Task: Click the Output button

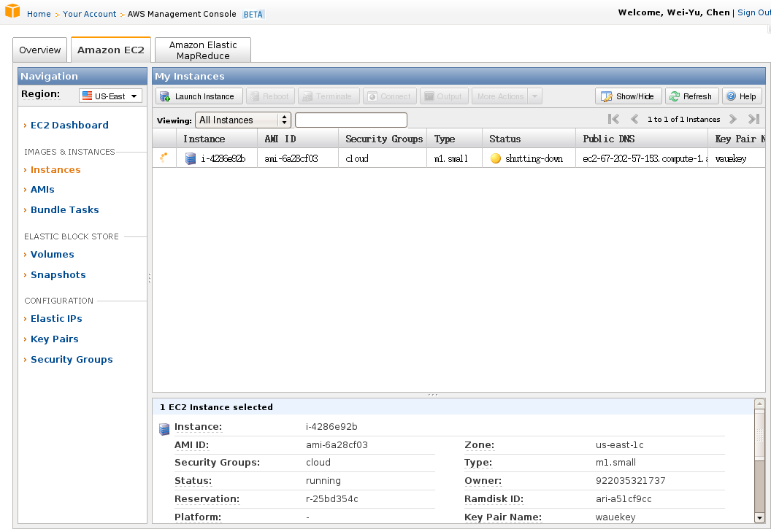Action: coord(444,96)
